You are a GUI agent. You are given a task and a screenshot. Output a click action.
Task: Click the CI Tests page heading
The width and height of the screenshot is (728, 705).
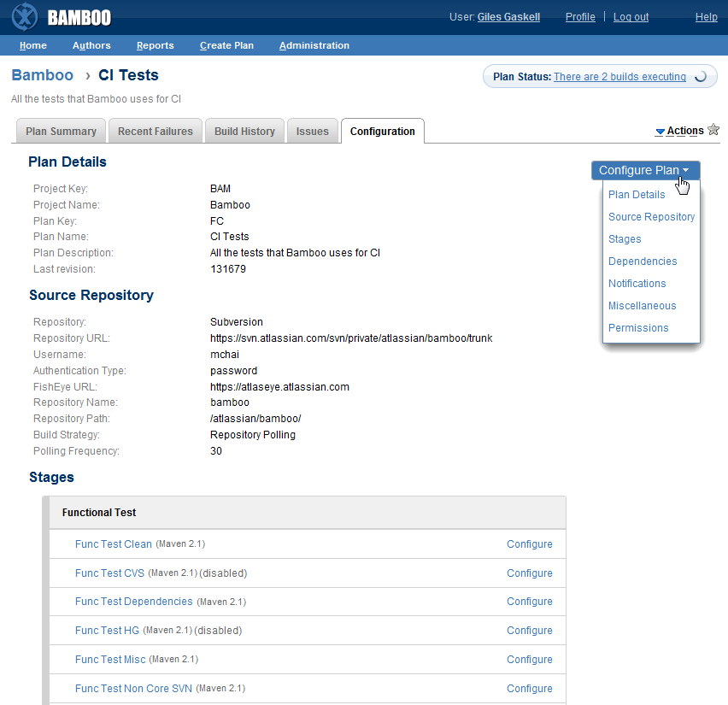pyautogui.click(x=128, y=75)
